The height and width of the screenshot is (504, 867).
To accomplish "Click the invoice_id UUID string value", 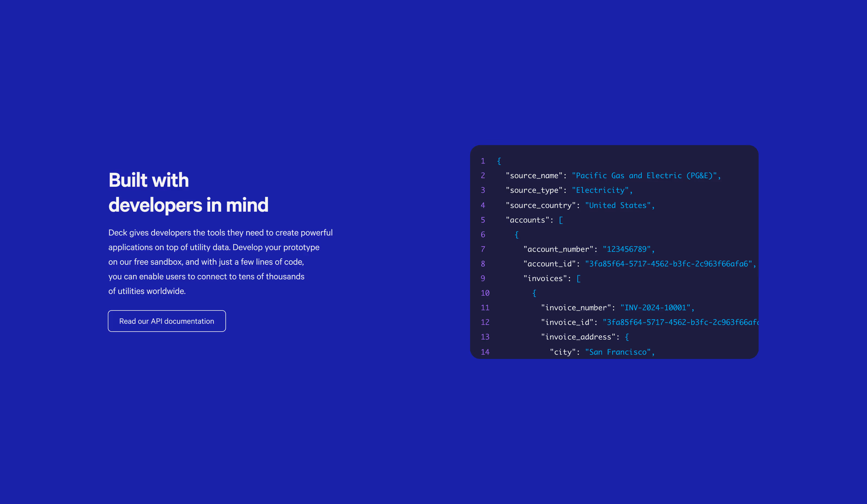I will (681, 322).
